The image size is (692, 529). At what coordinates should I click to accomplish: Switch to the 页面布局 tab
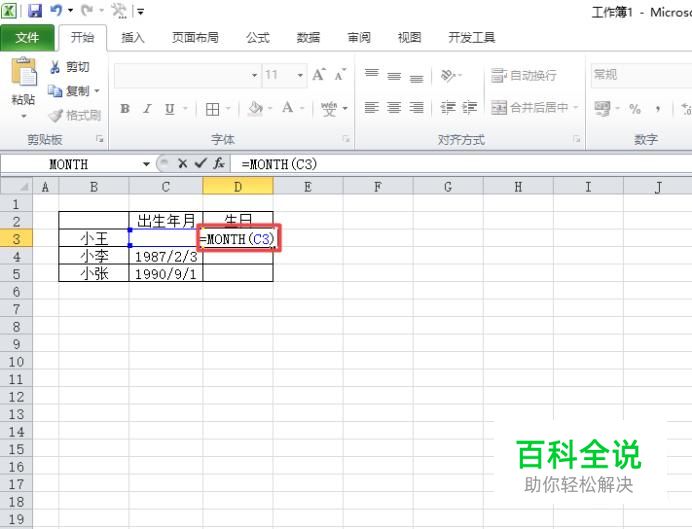(195, 38)
